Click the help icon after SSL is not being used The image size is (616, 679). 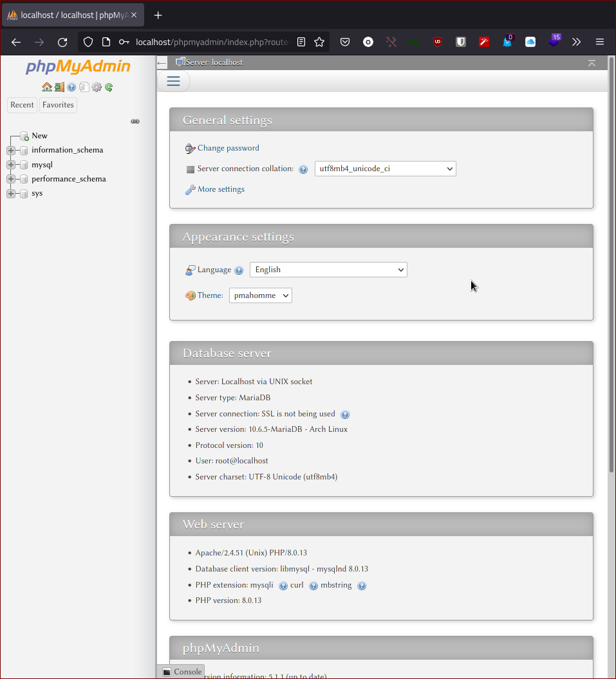pos(345,414)
